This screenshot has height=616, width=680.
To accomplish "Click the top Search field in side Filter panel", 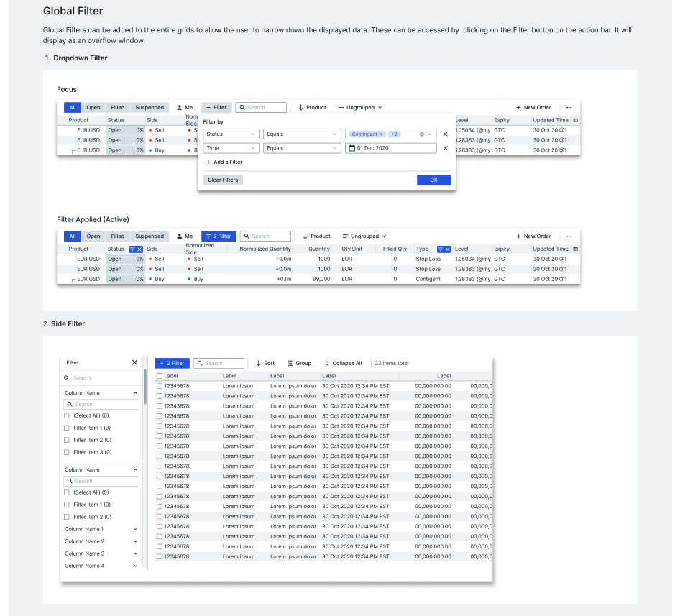I will pos(101,378).
